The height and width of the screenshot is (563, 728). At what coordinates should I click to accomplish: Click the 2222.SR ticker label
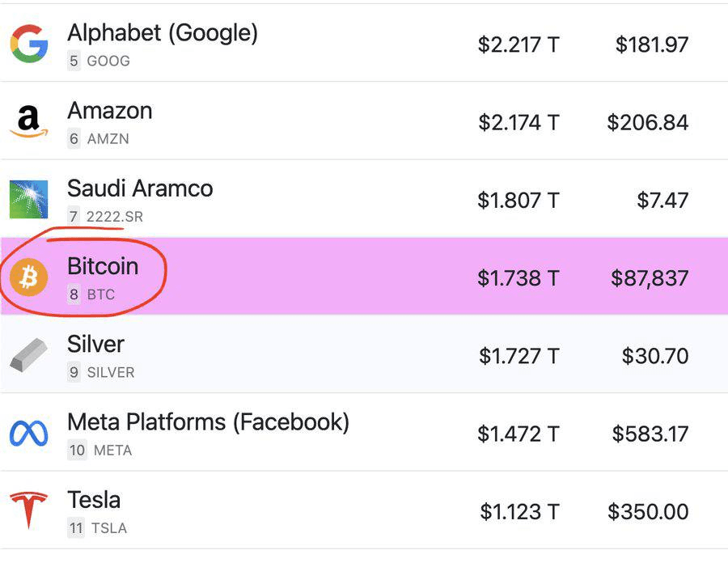(x=115, y=217)
